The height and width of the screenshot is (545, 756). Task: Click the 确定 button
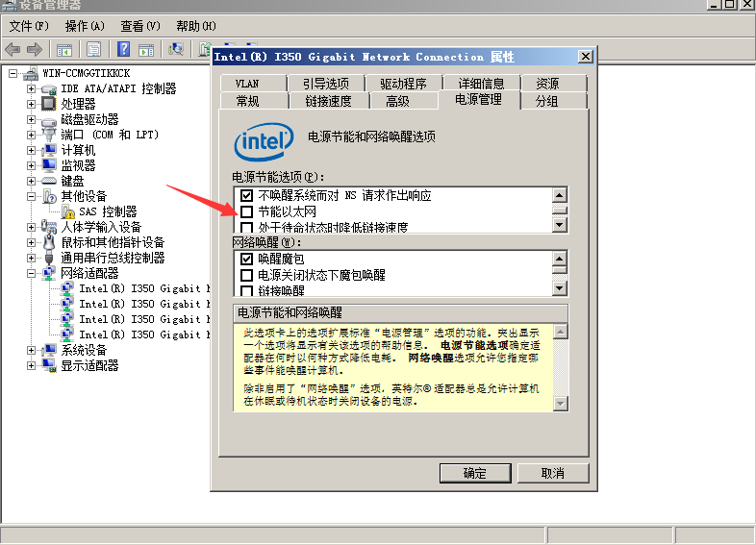pyautogui.click(x=475, y=473)
